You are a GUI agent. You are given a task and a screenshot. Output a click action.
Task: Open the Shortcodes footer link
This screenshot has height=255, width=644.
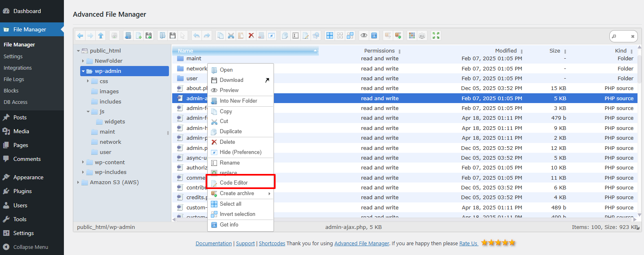(x=272, y=244)
